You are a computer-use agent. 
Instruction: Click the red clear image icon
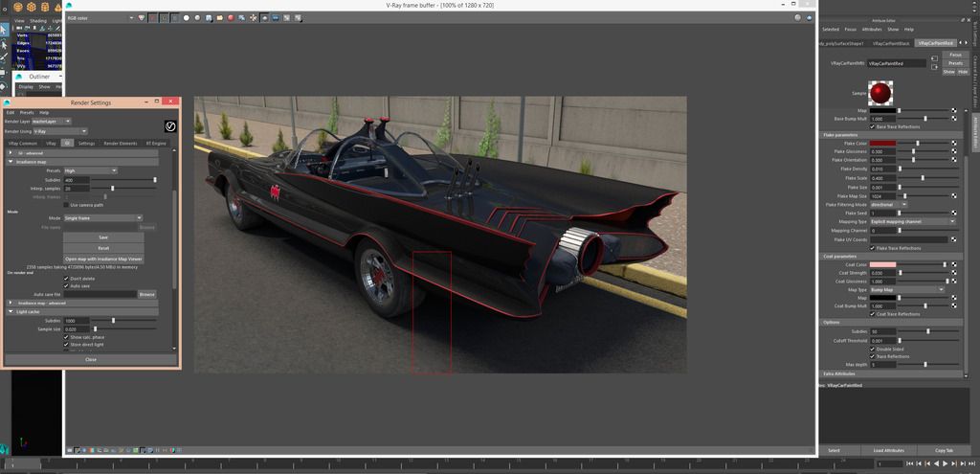[231, 18]
